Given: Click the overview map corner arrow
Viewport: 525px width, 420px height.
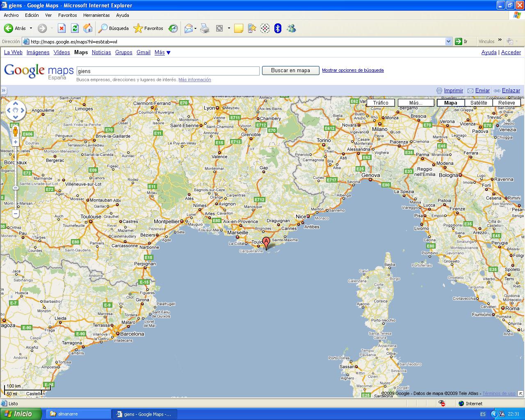Looking at the screenshot, I should point(521,394).
